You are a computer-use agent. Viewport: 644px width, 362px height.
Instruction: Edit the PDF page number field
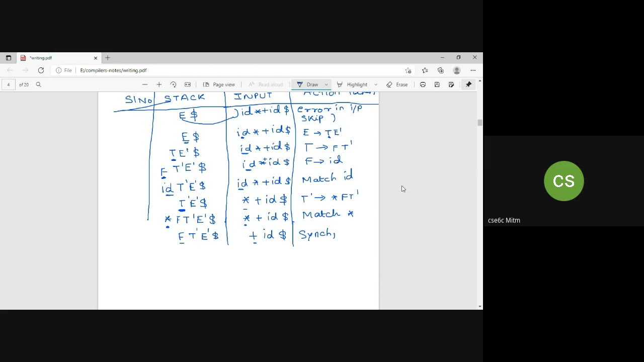9,84
